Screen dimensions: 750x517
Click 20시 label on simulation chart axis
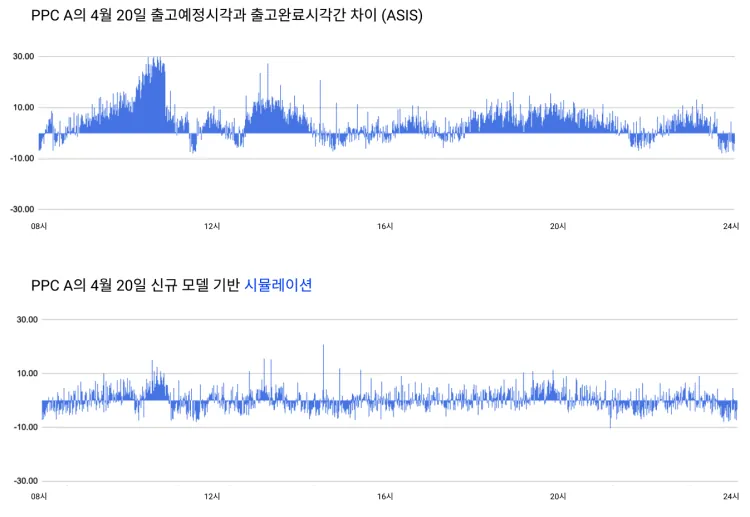558,496
